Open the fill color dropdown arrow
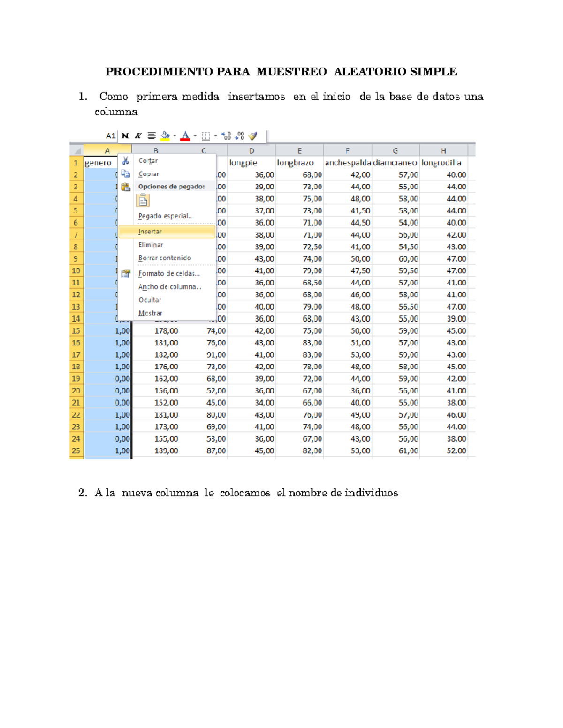This screenshot has height=728, width=563. point(175,135)
